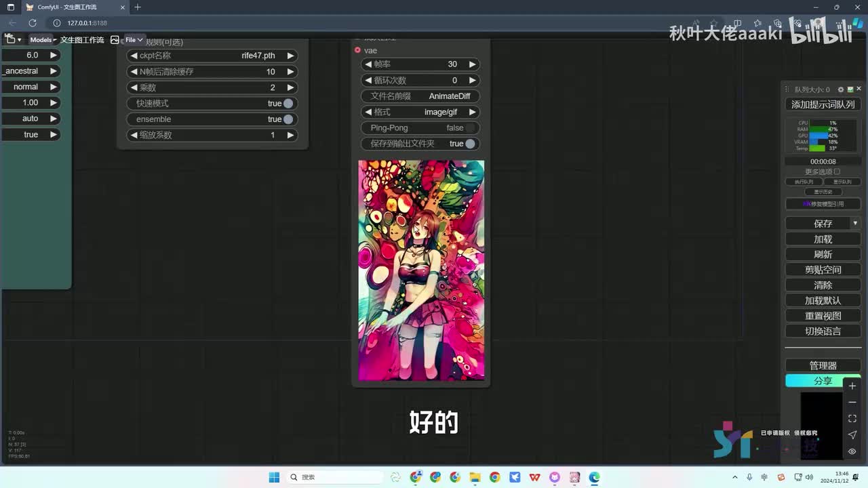Click 保存 button in side panel
868x488 pixels.
818,223
